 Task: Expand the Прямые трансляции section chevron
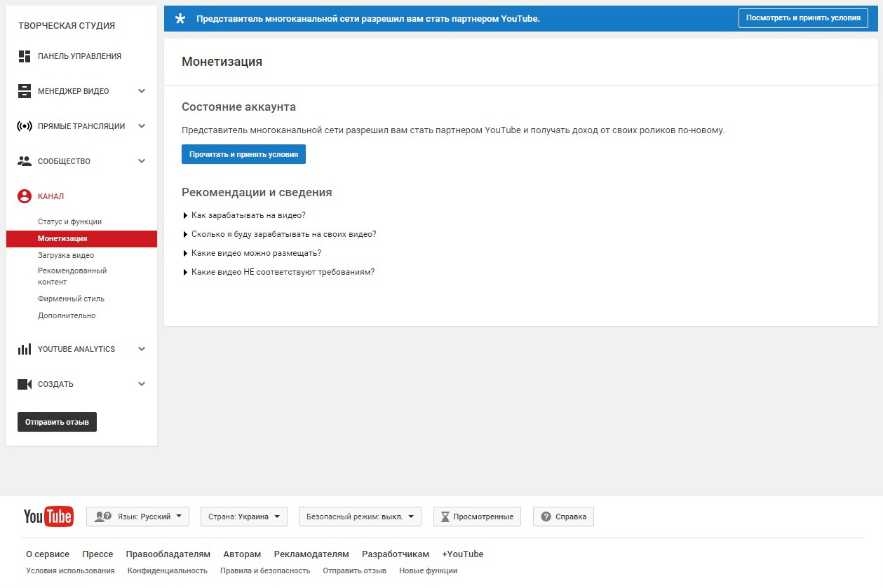pos(142,126)
